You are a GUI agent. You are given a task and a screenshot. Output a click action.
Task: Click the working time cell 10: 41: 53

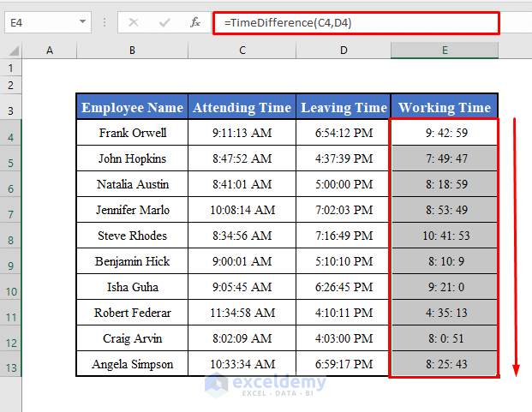(x=445, y=236)
